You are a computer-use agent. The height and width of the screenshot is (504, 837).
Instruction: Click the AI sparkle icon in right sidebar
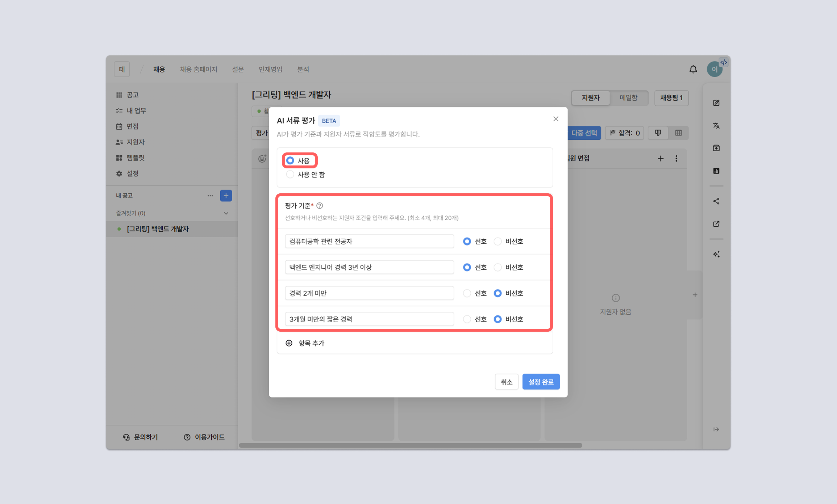(716, 254)
